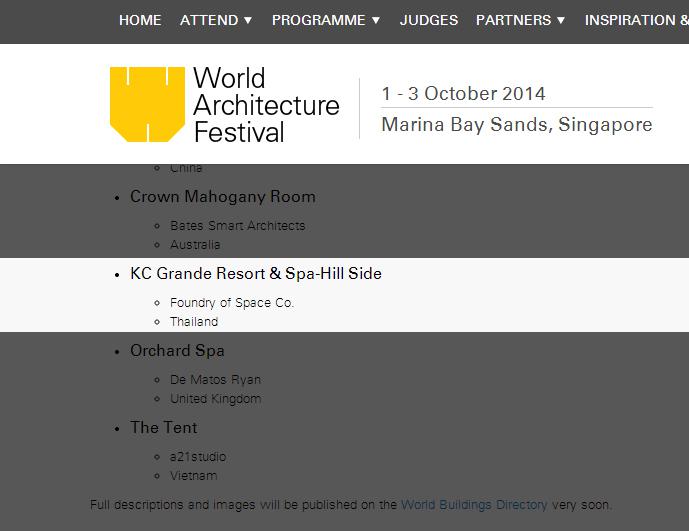Go to the JUDGES page
Screen dimensions: 689x531
pyautogui.click(x=429, y=20)
